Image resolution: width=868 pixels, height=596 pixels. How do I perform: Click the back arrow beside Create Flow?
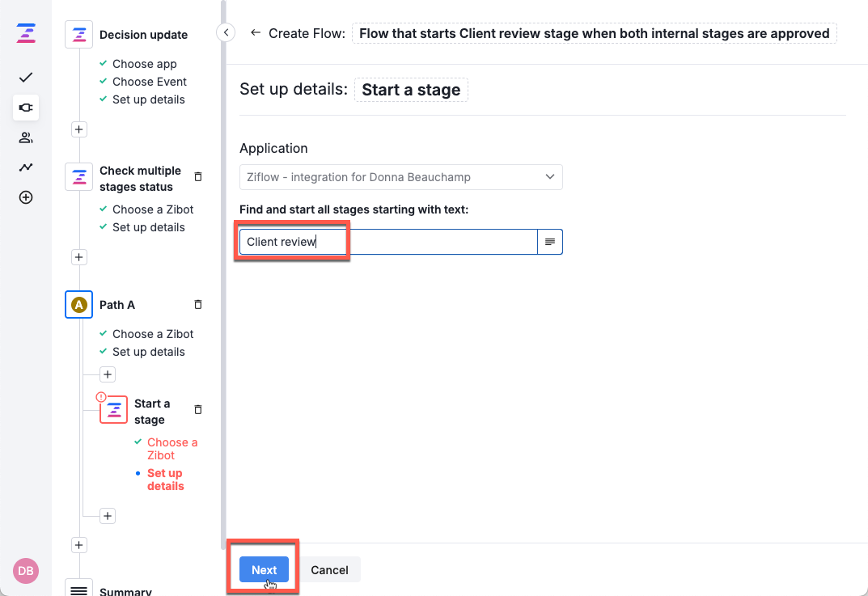tap(256, 33)
